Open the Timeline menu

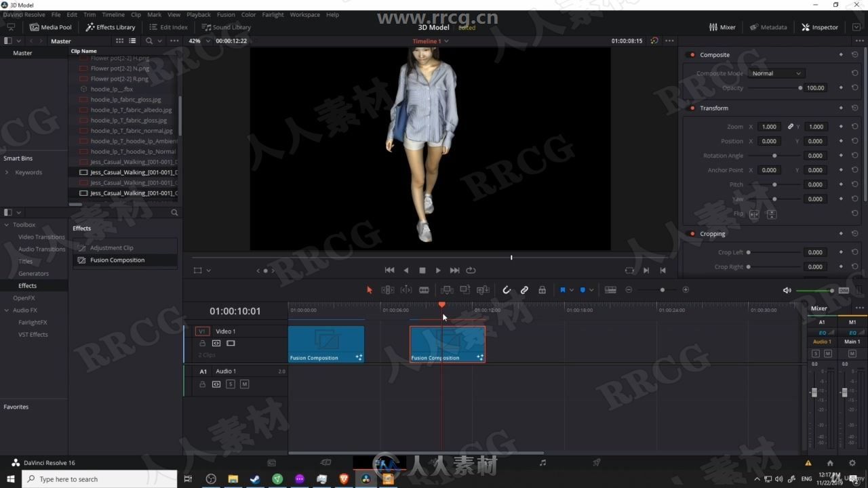(113, 14)
